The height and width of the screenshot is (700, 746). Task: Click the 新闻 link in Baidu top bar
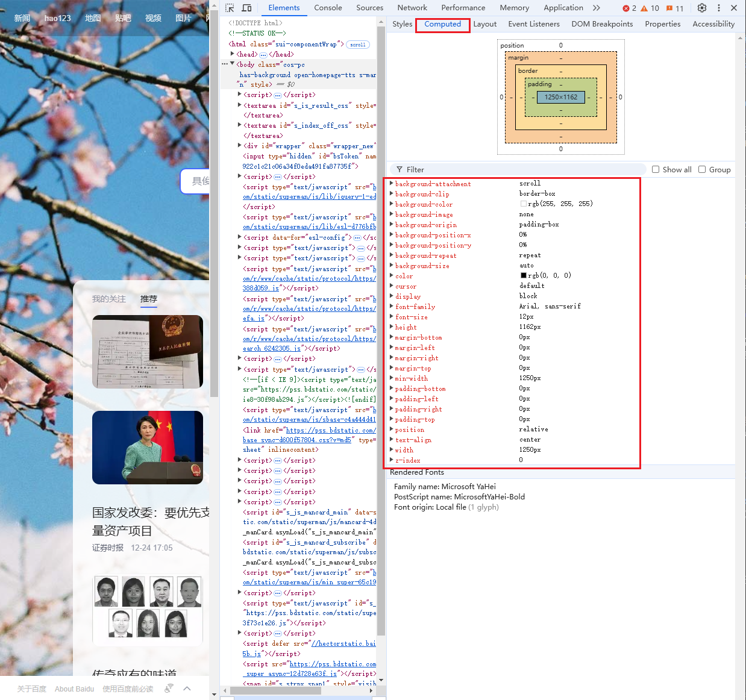(x=22, y=18)
